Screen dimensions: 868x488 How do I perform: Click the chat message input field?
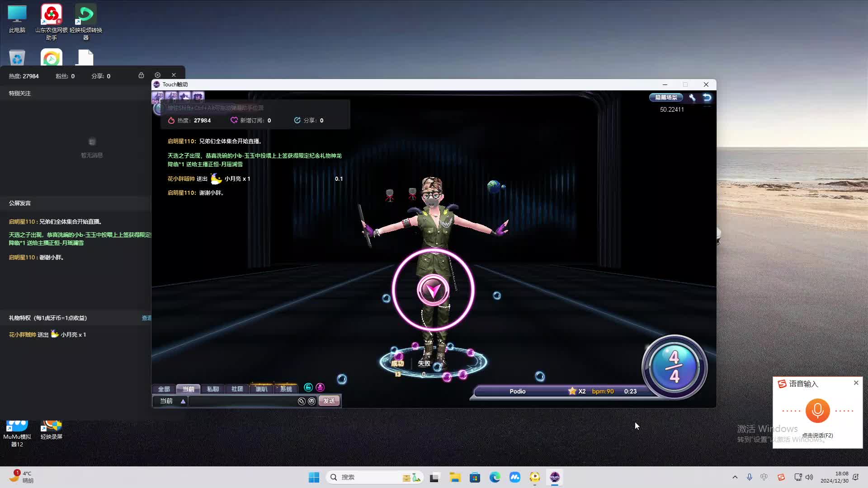pos(242,401)
